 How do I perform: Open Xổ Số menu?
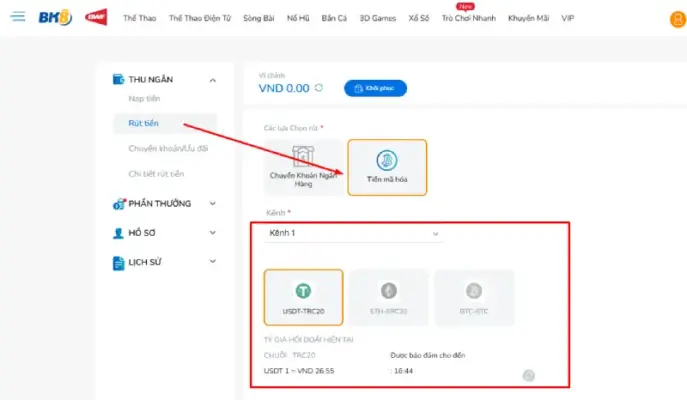[418, 18]
